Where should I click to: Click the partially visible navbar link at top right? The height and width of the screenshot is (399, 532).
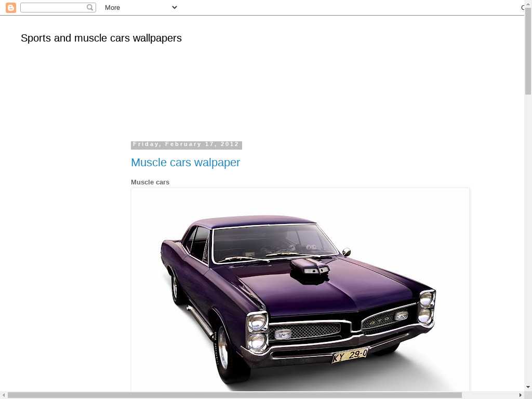pos(523,7)
